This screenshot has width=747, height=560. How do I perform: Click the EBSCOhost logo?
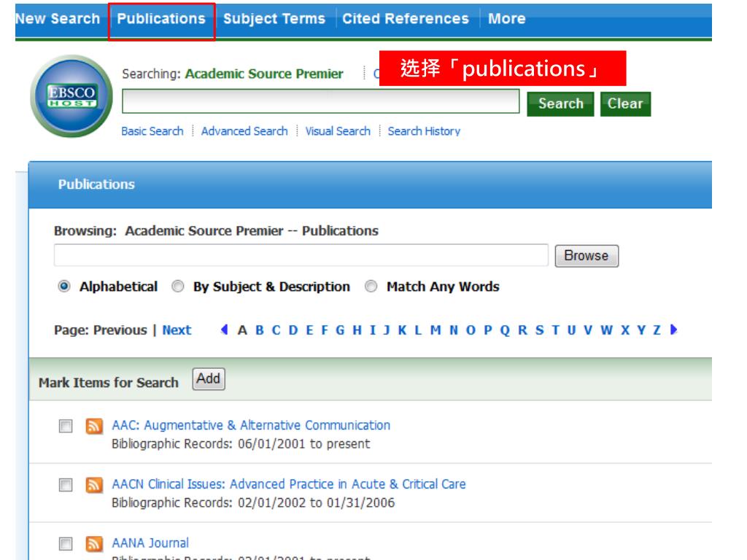point(71,96)
